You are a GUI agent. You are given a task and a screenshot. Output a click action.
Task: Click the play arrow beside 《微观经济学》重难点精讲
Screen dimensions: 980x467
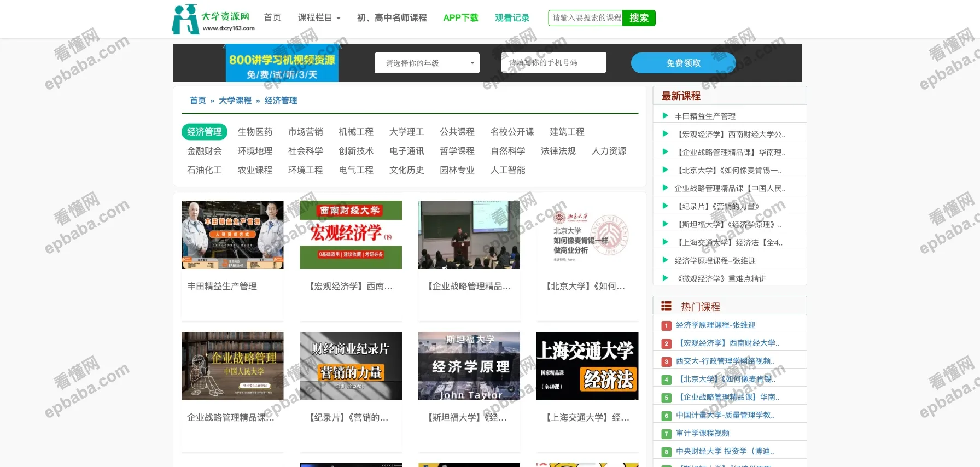pos(666,278)
